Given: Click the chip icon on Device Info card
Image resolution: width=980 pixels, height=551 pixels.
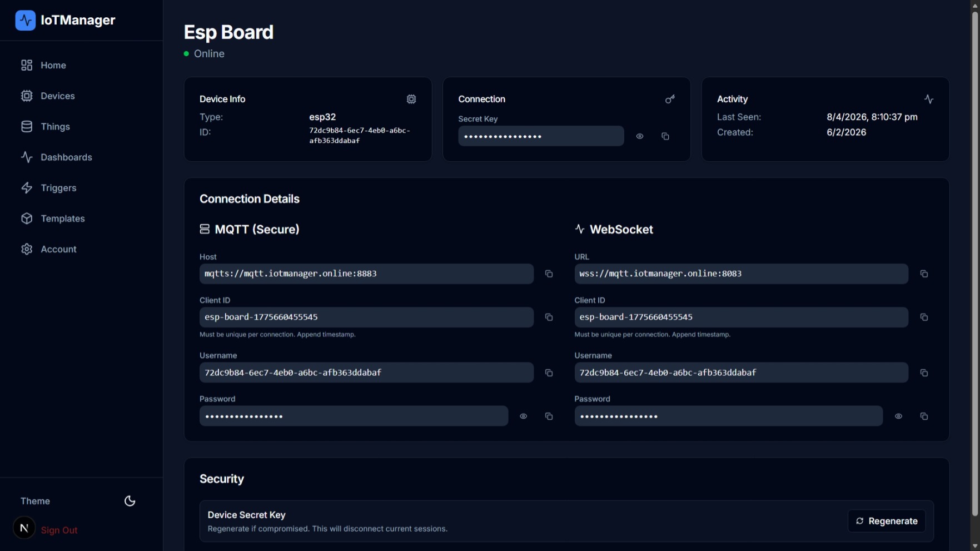Looking at the screenshot, I should pyautogui.click(x=411, y=99).
